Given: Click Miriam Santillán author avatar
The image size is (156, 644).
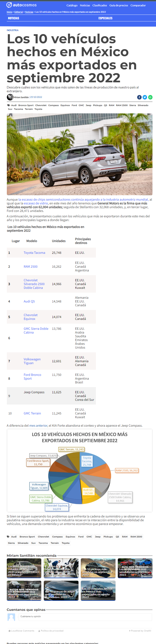Looking at the screenshot, I should (x=10, y=97).
